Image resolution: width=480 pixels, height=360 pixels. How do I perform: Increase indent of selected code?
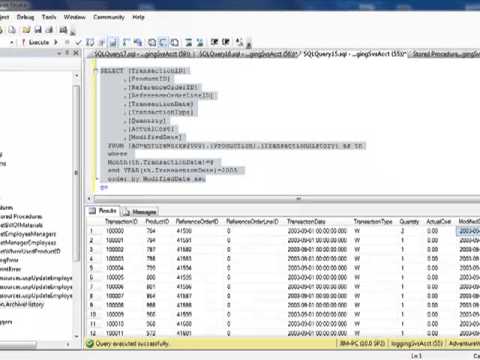click(x=226, y=42)
